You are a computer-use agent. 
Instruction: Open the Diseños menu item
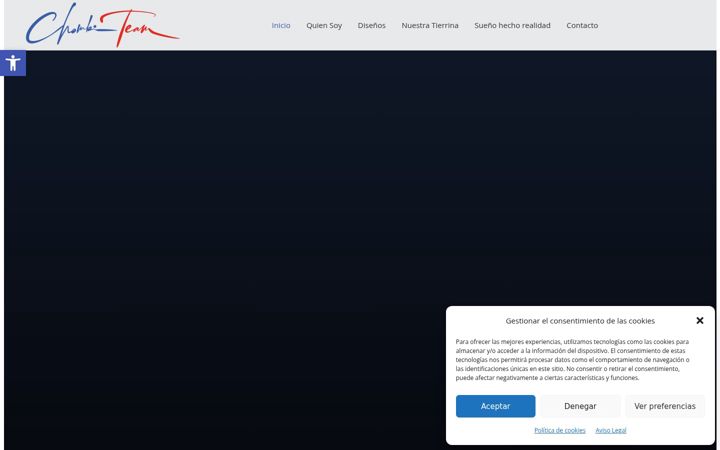(x=371, y=25)
